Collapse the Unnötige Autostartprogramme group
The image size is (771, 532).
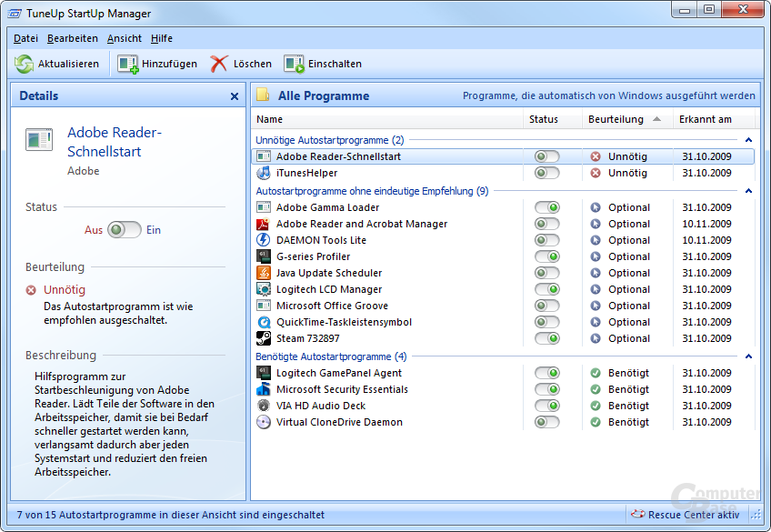pyautogui.click(x=748, y=140)
